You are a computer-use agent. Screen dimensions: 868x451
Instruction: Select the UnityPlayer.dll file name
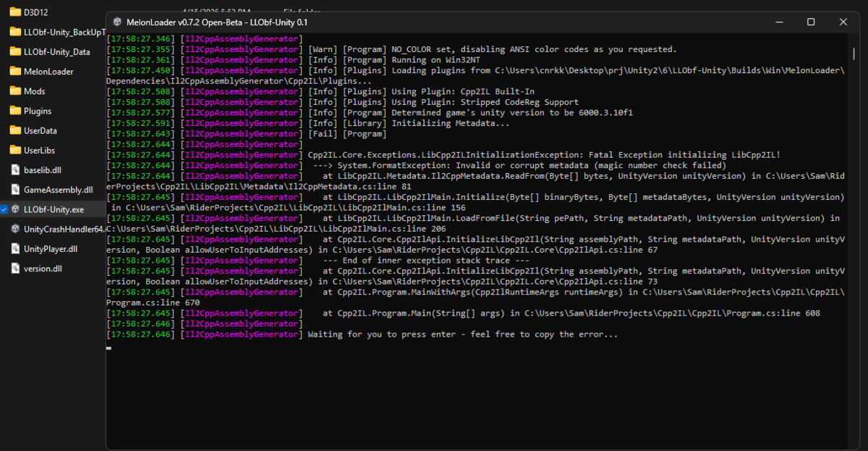[x=51, y=248]
